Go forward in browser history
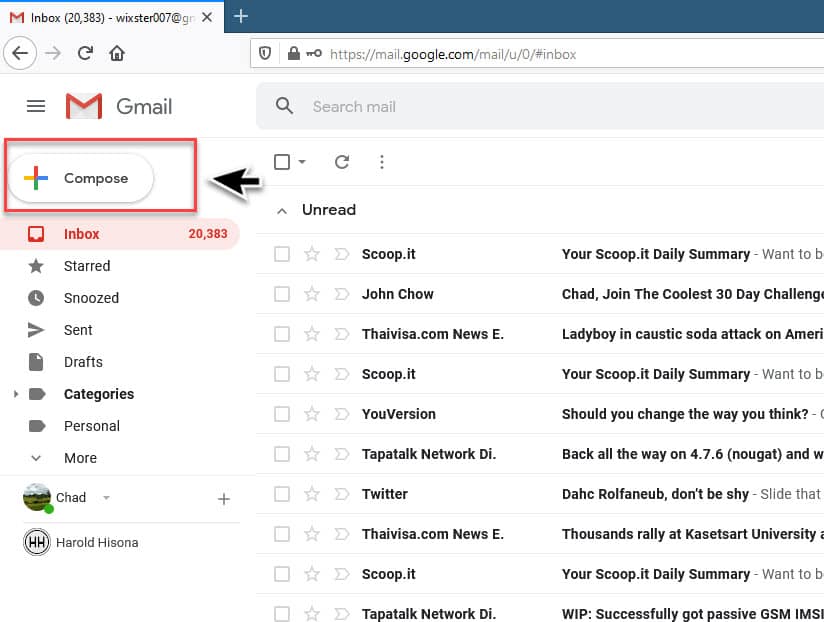This screenshot has height=622, width=824. coord(53,53)
